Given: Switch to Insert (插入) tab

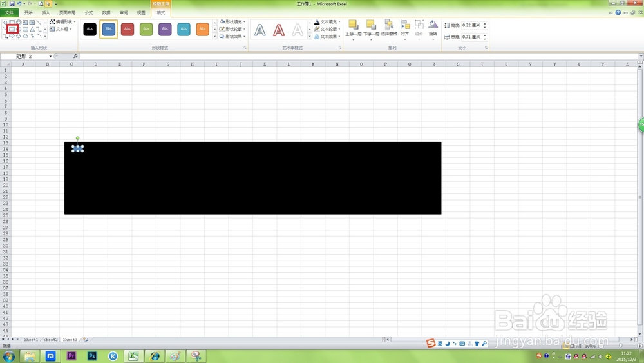Looking at the screenshot, I should pos(46,13).
